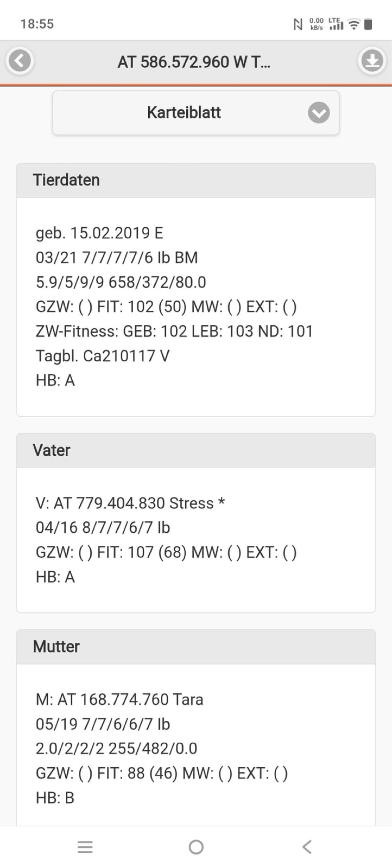Tap the Mutter section header
392x868 pixels.
pos(195,647)
